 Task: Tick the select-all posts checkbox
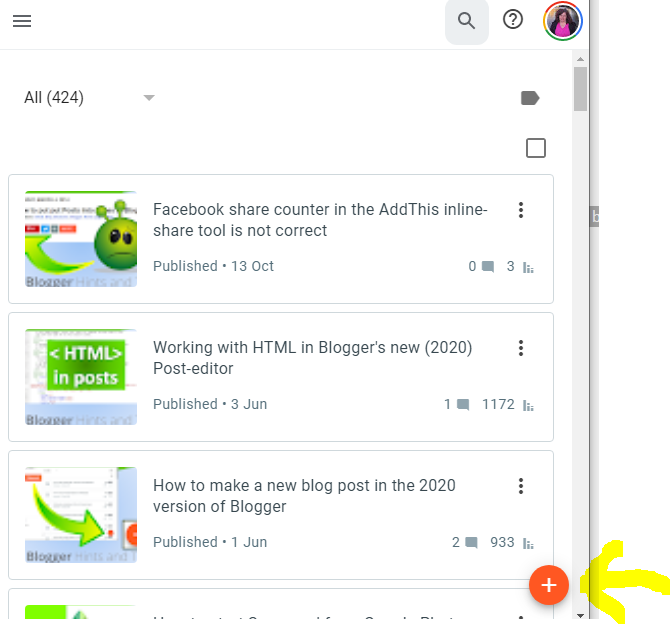(x=536, y=148)
